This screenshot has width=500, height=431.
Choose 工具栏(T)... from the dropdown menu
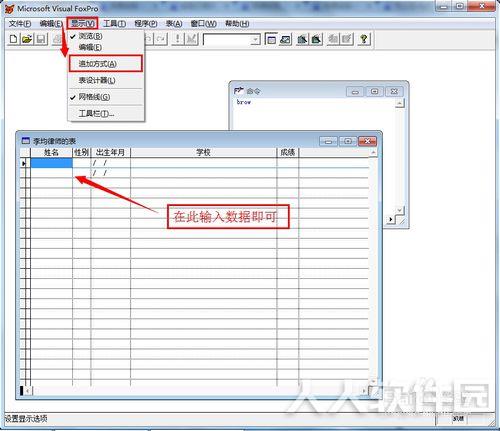[96, 114]
